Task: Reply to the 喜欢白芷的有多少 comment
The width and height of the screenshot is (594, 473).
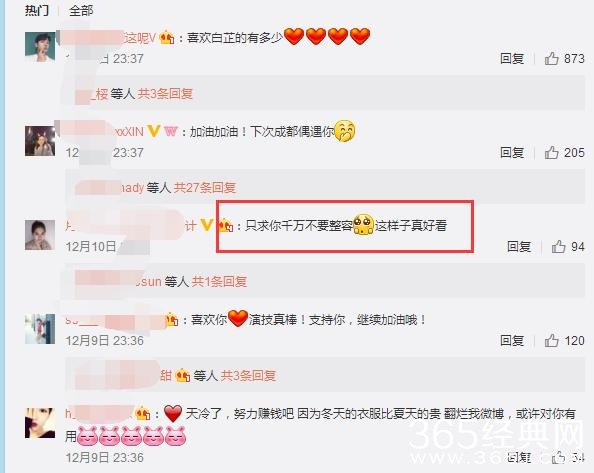Action: pyautogui.click(x=512, y=59)
